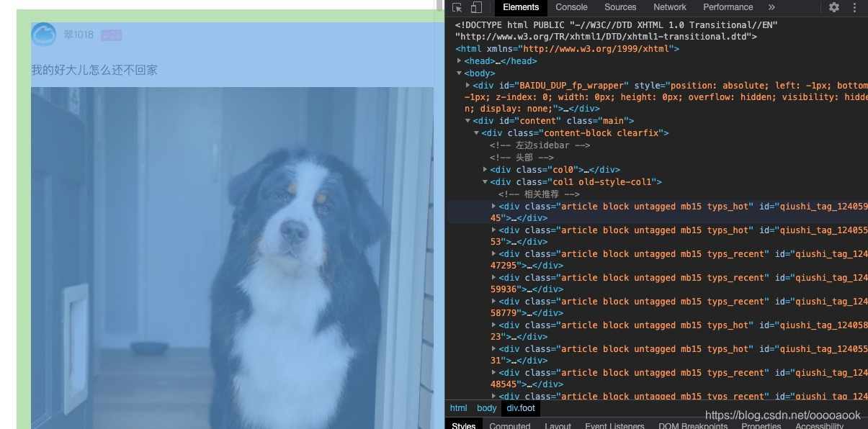
Task: Expand the typs_recent article div ending 58779
Action: [x=494, y=301]
